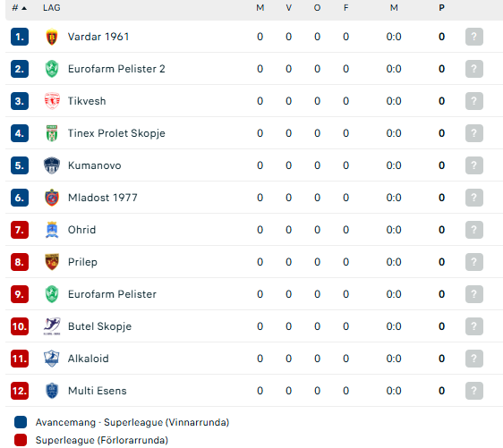The height and width of the screenshot is (448, 503).
Task: Sort standings by LAG column header
Action: [x=52, y=8]
